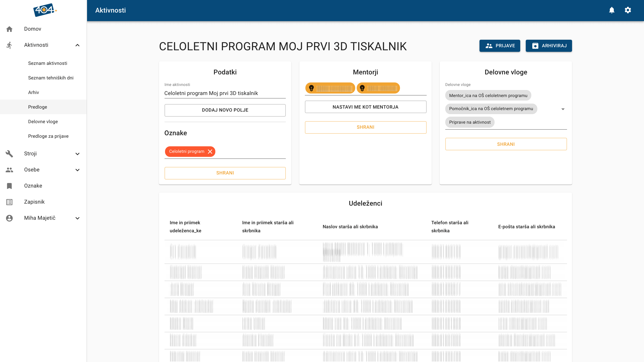Go to Predloge za prijave
Screen dimensions: 644x362
[x=48, y=136]
